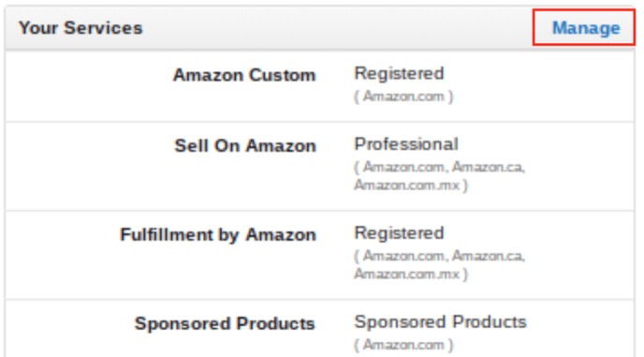Click Amazon.com in Sell On Amazon row

404,167
